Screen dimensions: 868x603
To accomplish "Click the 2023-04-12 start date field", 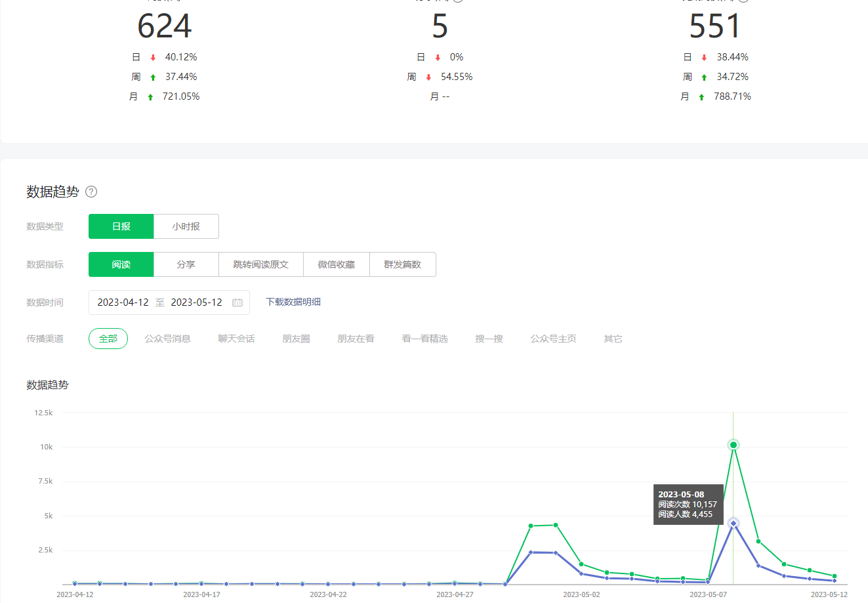I will [123, 302].
